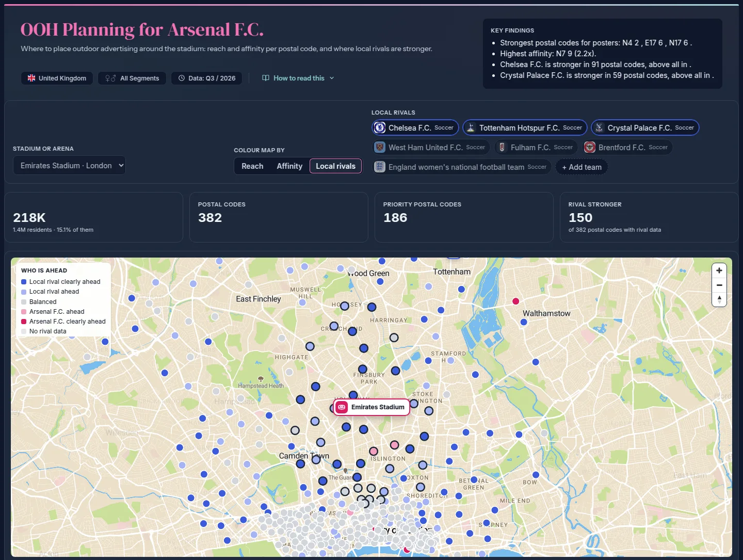
Task: Click the West Ham United crest icon
Action: click(380, 147)
